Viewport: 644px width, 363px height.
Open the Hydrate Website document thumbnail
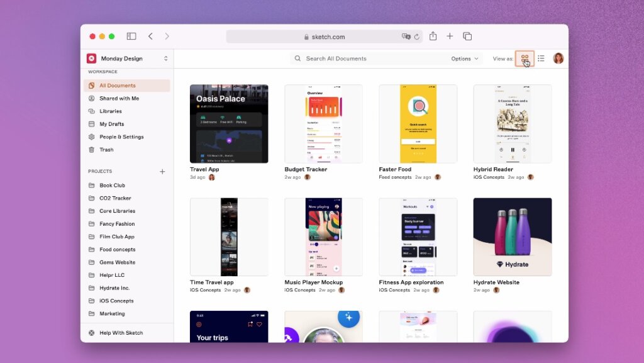[512, 237]
